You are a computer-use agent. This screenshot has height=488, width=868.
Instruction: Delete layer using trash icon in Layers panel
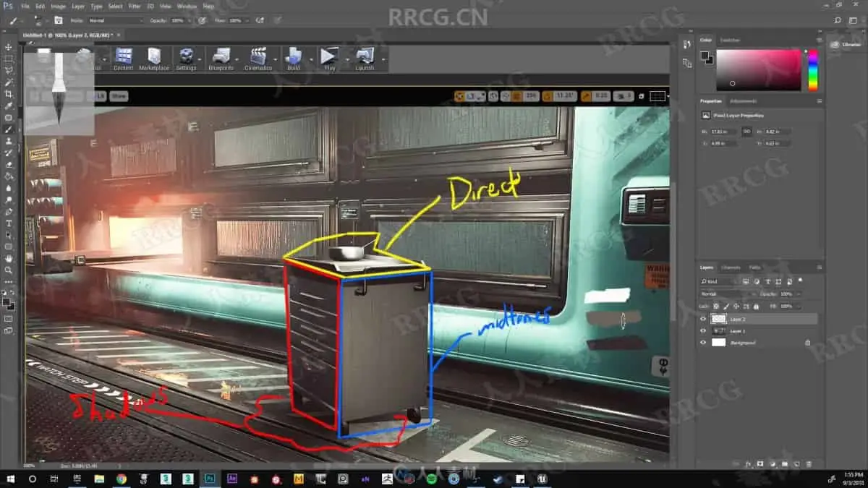(809, 463)
